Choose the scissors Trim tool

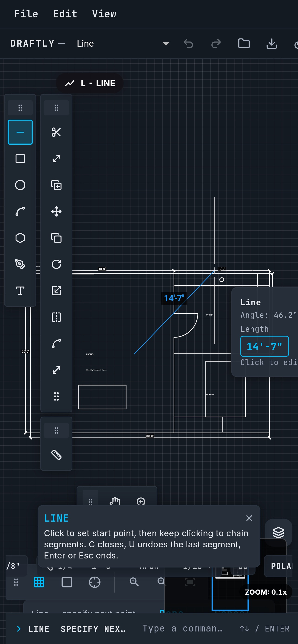56,132
